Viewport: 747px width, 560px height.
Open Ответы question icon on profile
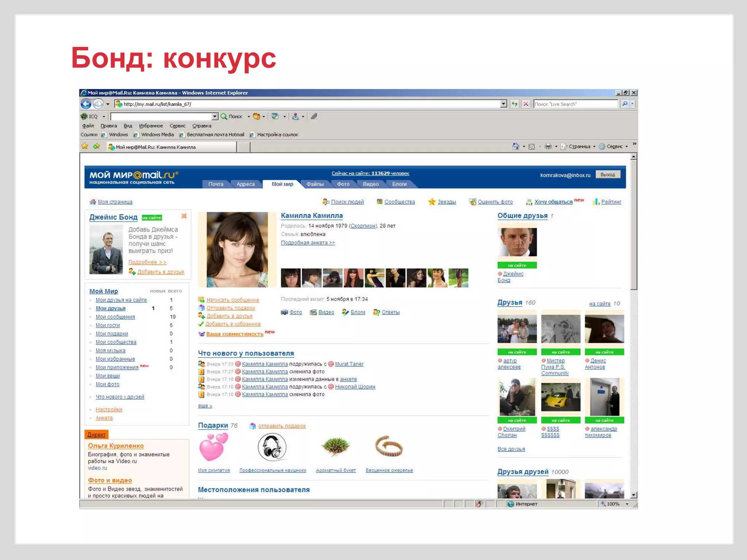[376, 312]
